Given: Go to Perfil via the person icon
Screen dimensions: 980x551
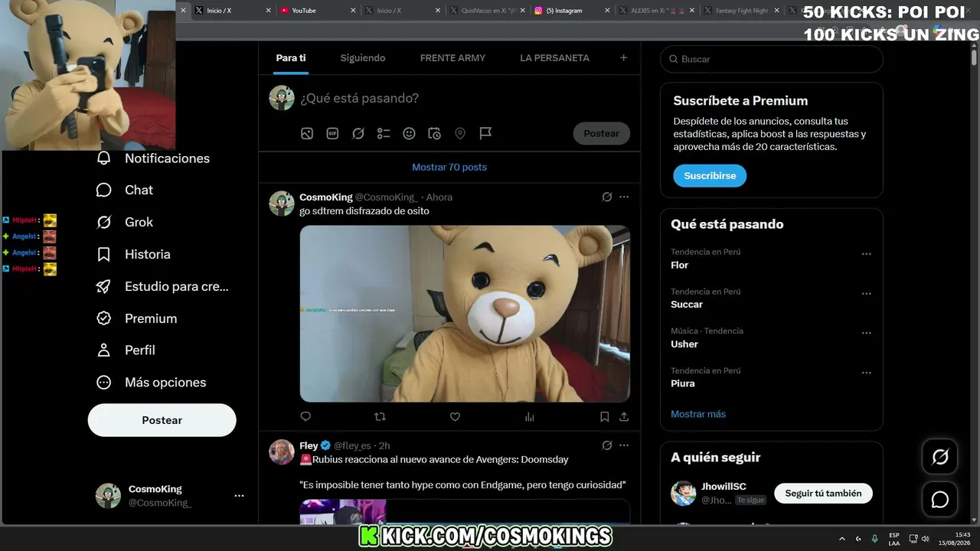Looking at the screenshot, I should pos(104,350).
